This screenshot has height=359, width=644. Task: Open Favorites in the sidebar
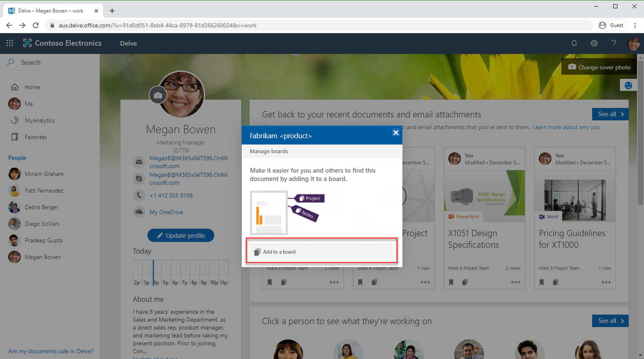pos(36,137)
